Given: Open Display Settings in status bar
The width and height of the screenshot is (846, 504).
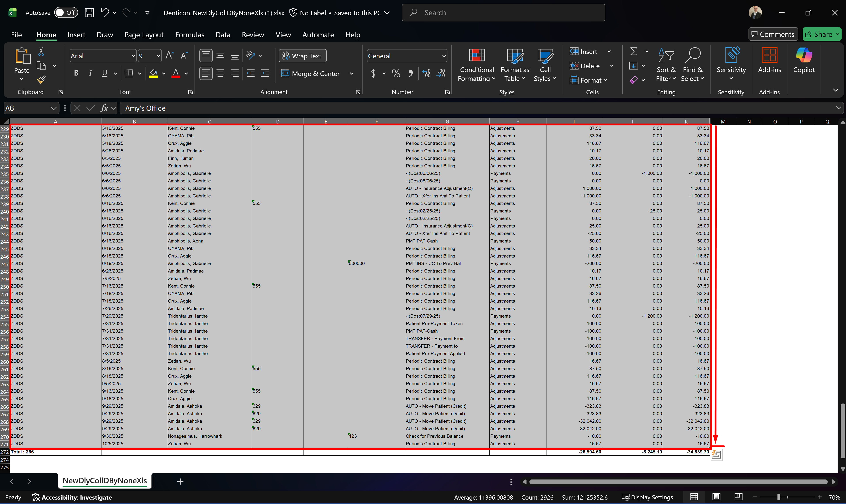Looking at the screenshot, I should coord(647,497).
